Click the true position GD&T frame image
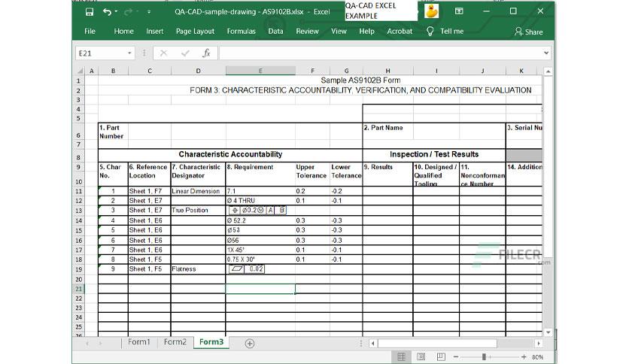Screen dimensions: 629x364 coord(257,210)
